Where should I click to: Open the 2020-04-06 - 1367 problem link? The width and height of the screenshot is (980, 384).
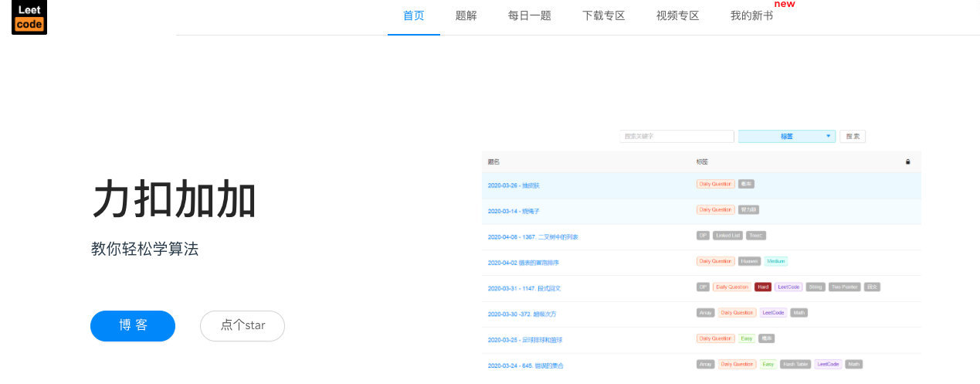[533, 236]
